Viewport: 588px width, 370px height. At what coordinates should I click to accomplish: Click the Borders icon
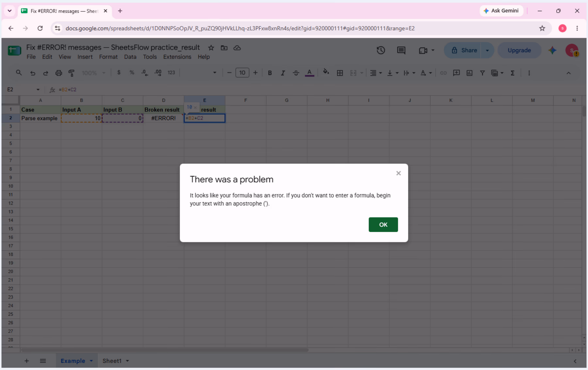[340, 73]
